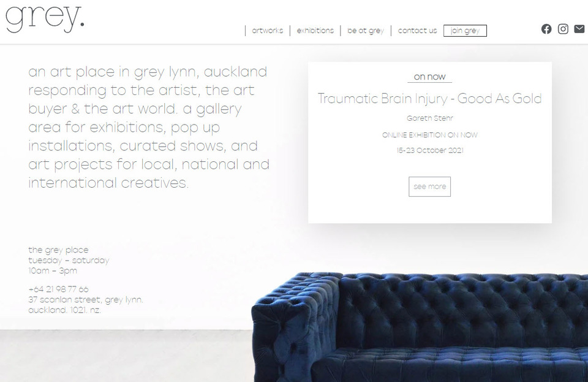Click the on now heading

(x=430, y=77)
